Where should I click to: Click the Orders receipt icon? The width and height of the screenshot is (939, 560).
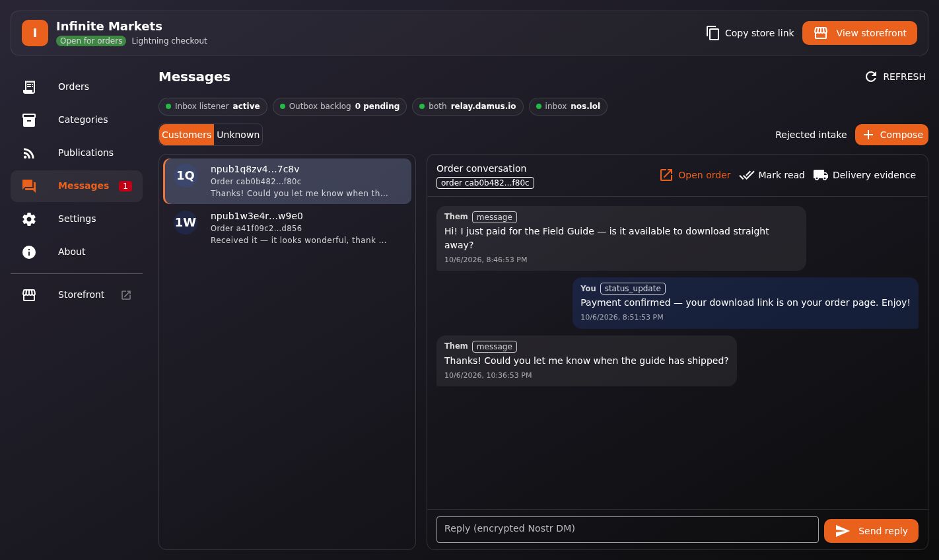[x=29, y=87]
